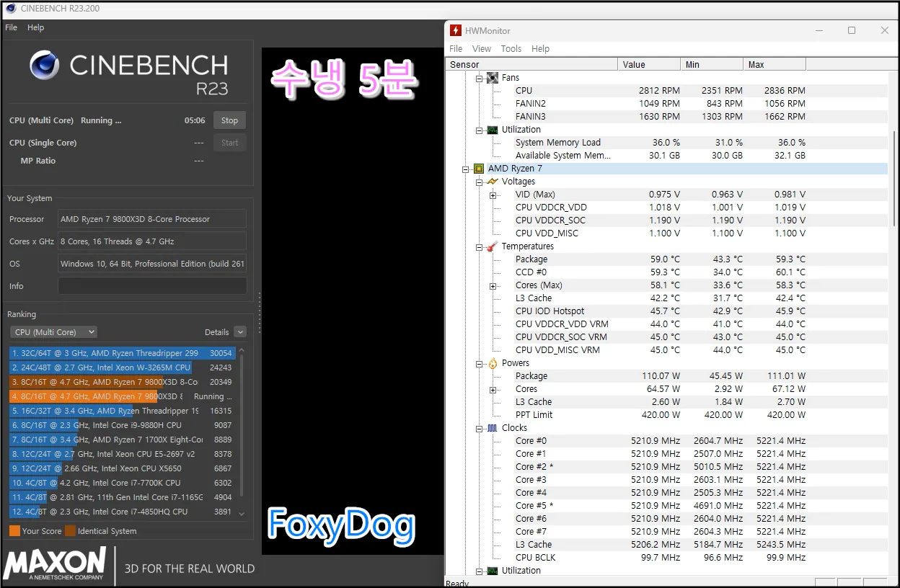Stop the CPU Multi Core test
Screen dimensions: 900x588
tap(229, 120)
